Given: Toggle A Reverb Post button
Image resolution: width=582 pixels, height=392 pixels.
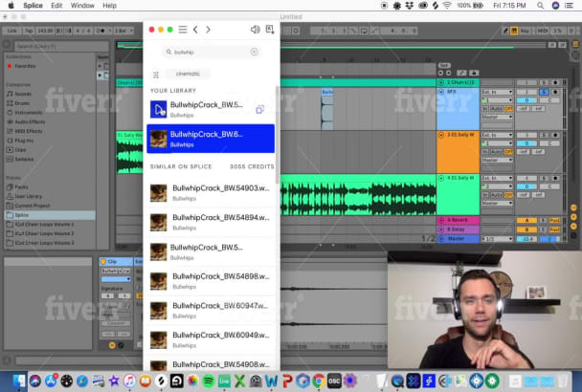Looking at the screenshot, I should pos(554,220).
